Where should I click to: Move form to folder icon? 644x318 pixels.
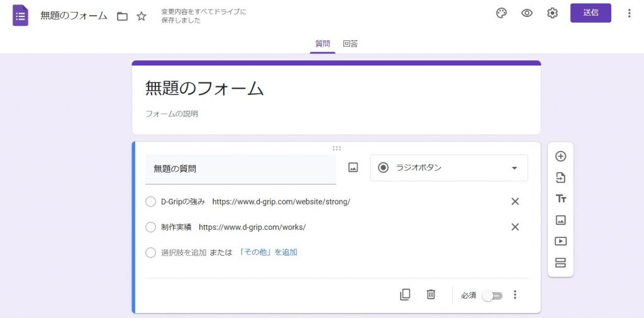(x=122, y=16)
